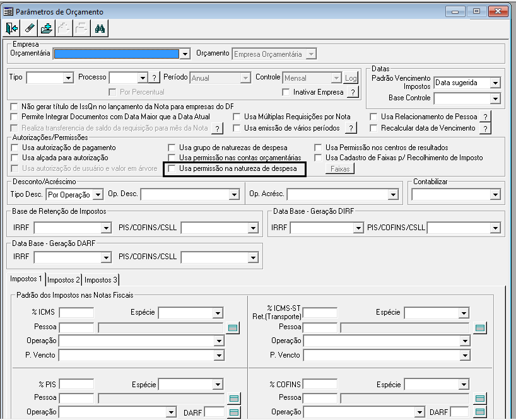Open the Empresa Orçamentária dropdown

coord(185,54)
